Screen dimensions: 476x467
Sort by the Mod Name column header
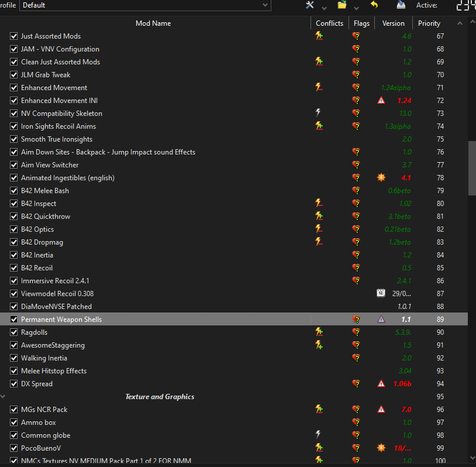pos(153,23)
